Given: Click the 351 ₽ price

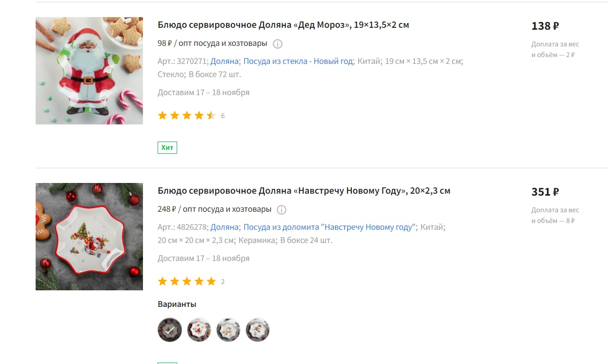Looking at the screenshot, I should pos(545,192).
